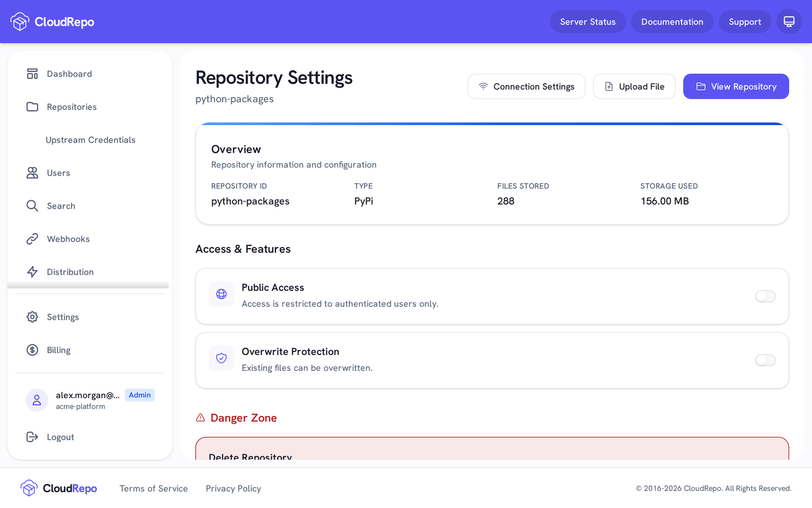812x508 pixels.
Task: Click the storage used value 156.00 MB
Action: point(664,201)
